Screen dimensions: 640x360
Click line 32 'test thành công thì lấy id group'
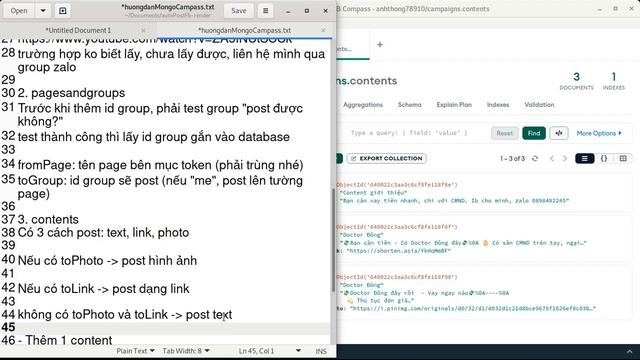tap(153, 137)
